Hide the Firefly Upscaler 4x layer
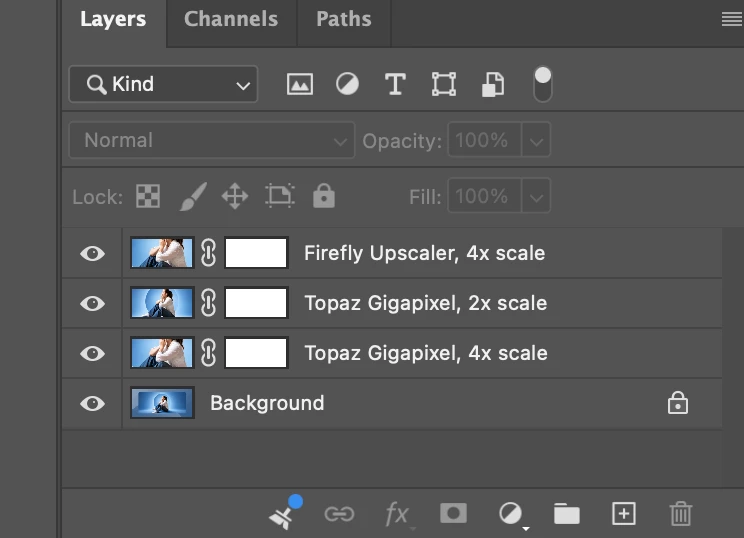 point(93,253)
